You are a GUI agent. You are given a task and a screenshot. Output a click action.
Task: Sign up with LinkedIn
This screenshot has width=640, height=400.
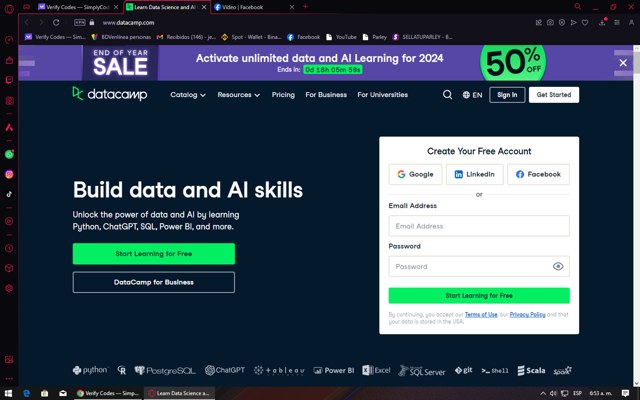pos(475,174)
